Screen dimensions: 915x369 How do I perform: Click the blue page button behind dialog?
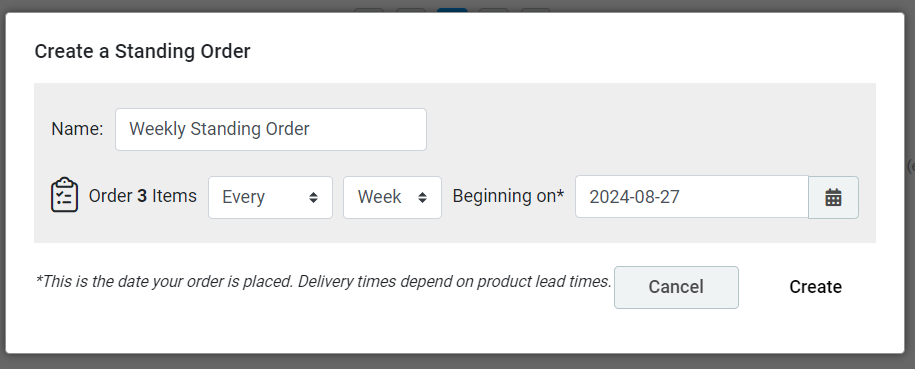452,10
